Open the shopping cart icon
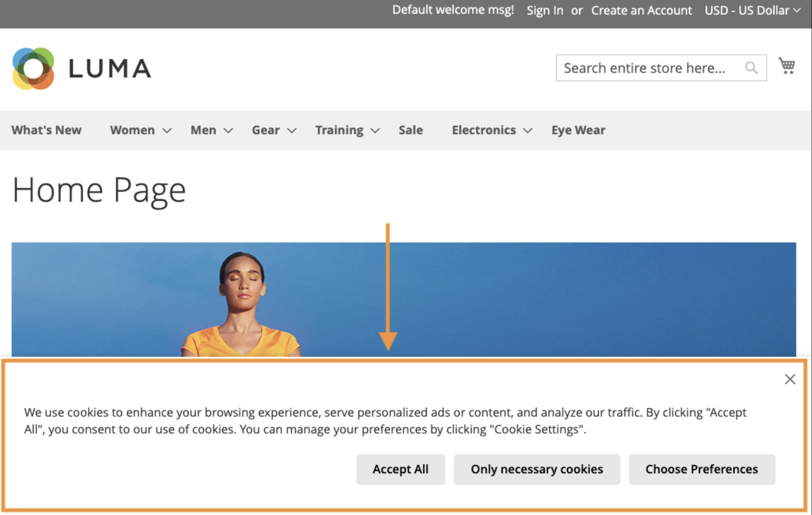Viewport: 812px width, 515px height. click(x=787, y=66)
